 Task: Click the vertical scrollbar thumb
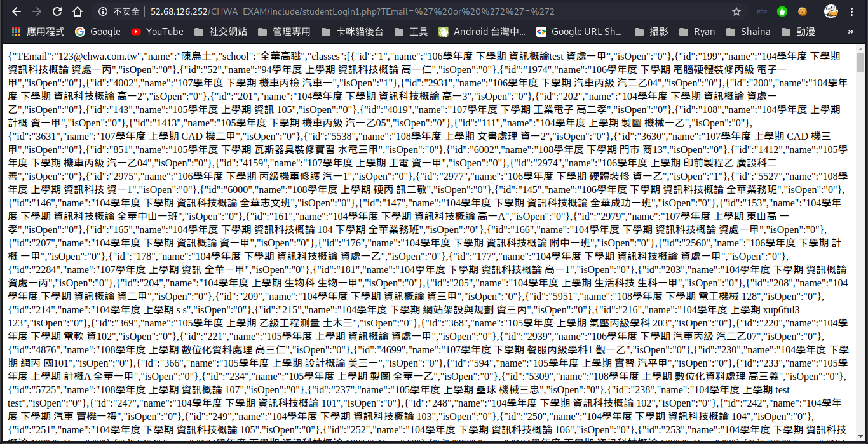[x=860, y=62]
